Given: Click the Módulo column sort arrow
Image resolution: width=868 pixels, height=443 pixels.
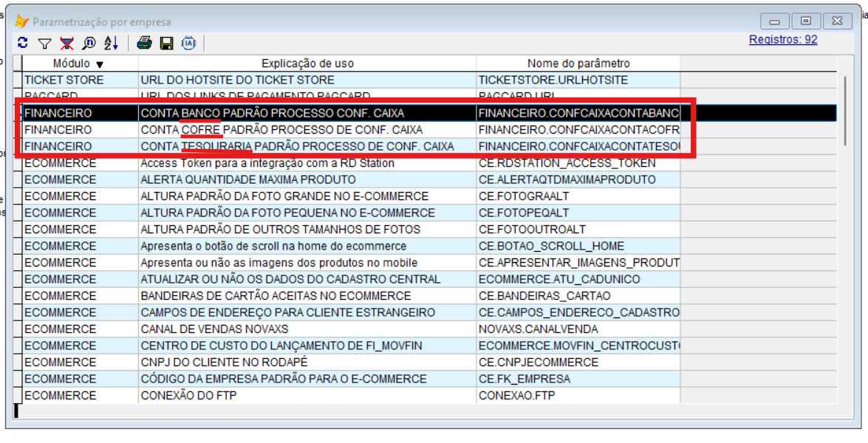Looking at the screenshot, I should 100,64.
